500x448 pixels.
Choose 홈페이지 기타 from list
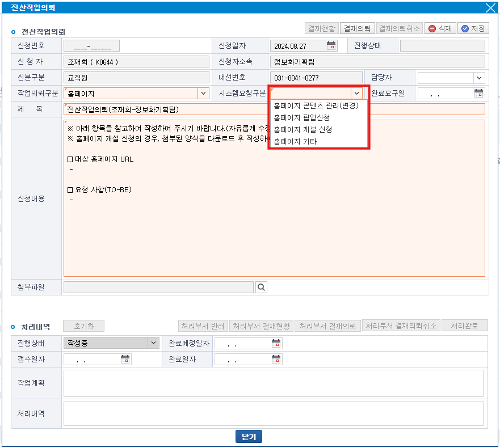(x=295, y=141)
